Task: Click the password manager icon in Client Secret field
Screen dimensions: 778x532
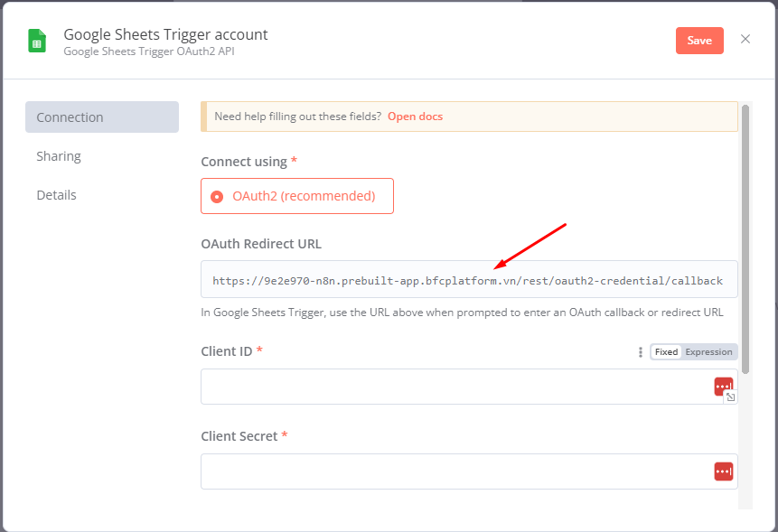Action: tap(724, 471)
